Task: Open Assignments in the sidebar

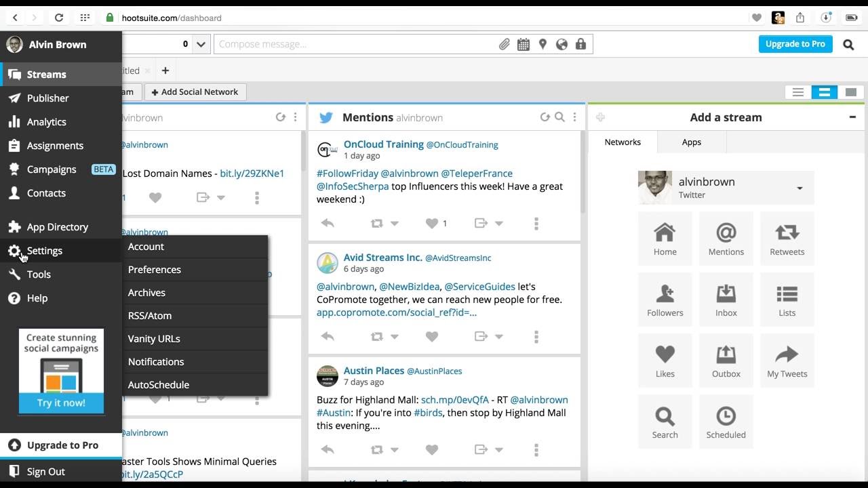Action: (x=61, y=146)
